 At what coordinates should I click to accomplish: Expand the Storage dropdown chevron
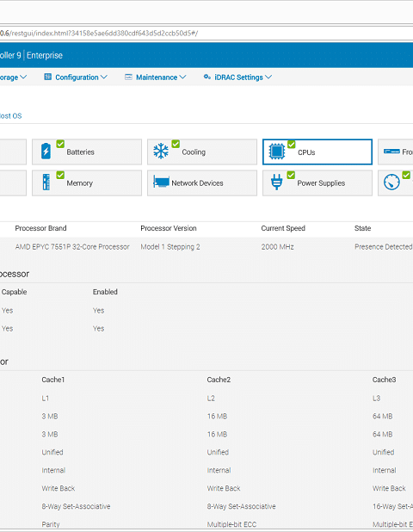tap(23, 77)
